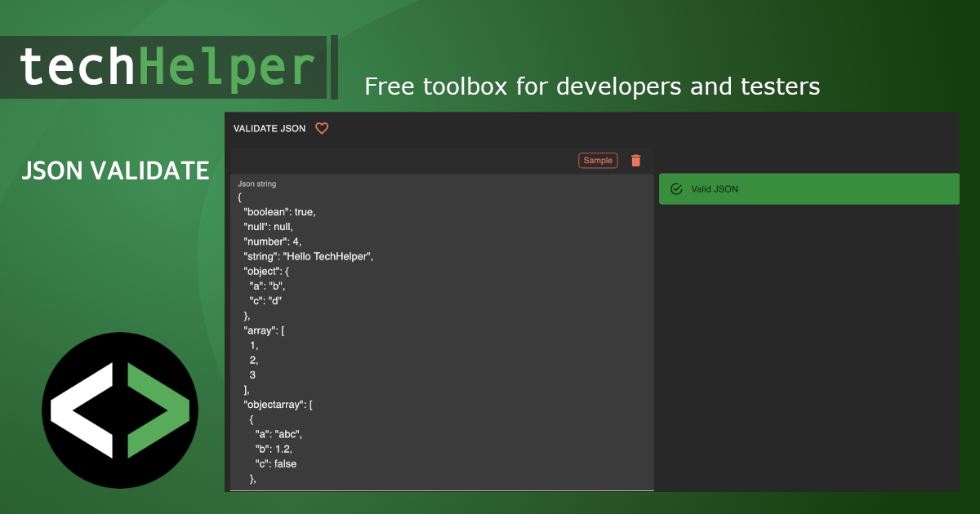The height and width of the screenshot is (514, 980).
Task: Set cursor on the "null": null line
Action: click(268, 227)
